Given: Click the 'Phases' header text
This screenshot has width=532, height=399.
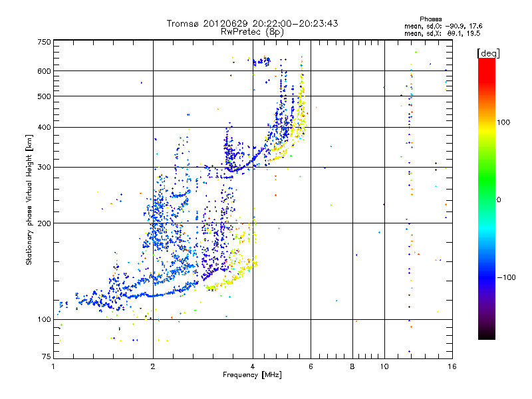Looking at the screenshot, I should click(430, 19).
